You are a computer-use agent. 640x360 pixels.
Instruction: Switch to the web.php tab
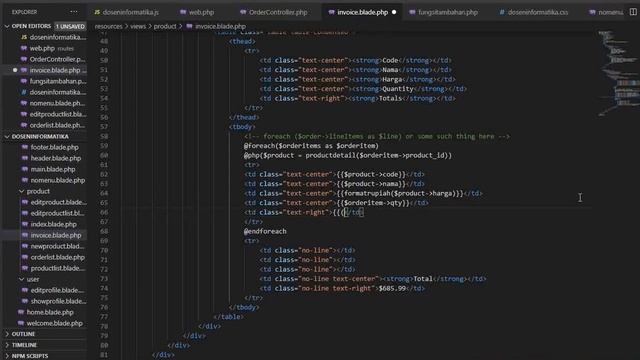(197, 12)
